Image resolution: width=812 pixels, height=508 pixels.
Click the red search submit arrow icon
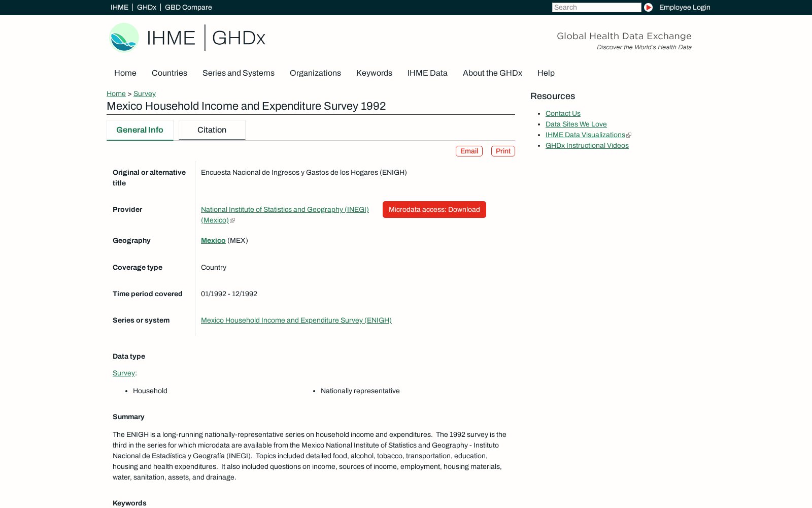648,7
